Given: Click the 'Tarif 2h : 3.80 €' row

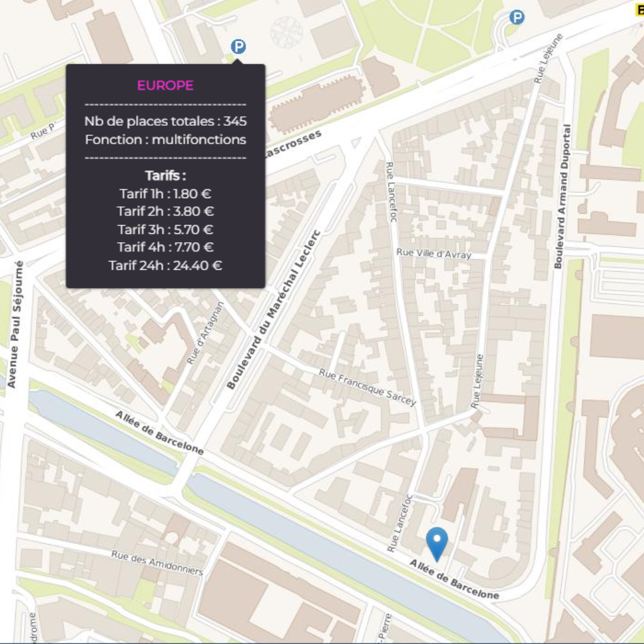Looking at the screenshot, I should 165,211.
